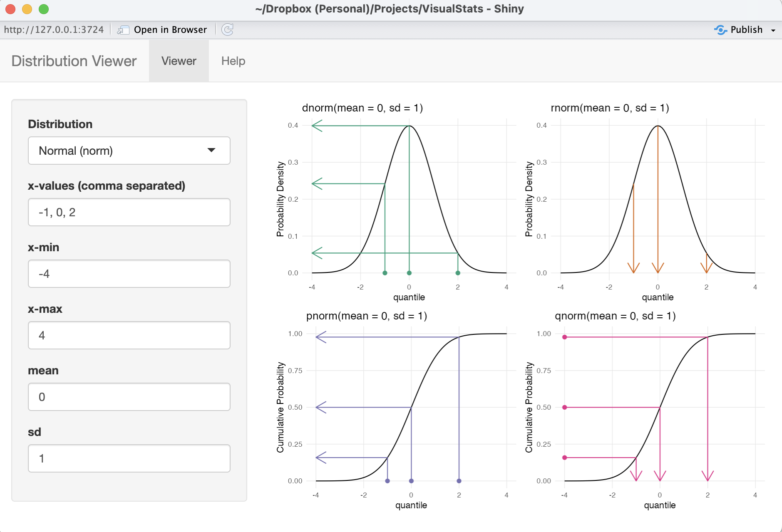The height and width of the screenshot is (532, 782).
Task: Click the sd input field
Action: [129, 458]
